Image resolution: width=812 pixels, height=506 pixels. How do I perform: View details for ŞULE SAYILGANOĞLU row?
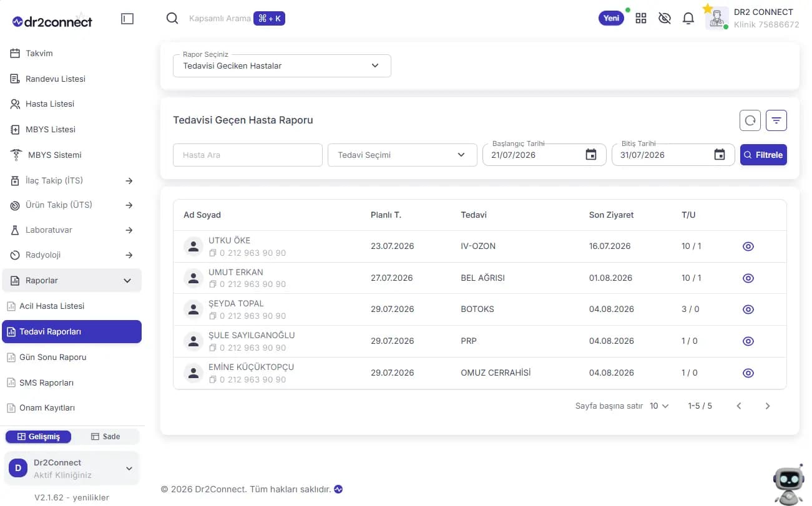tap(748, 341)
